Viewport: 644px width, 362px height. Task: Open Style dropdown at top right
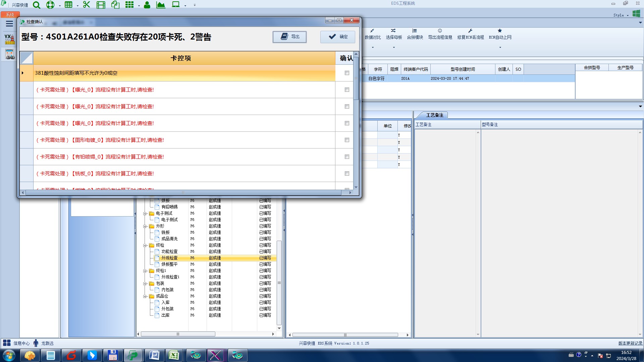coord(621,15)
